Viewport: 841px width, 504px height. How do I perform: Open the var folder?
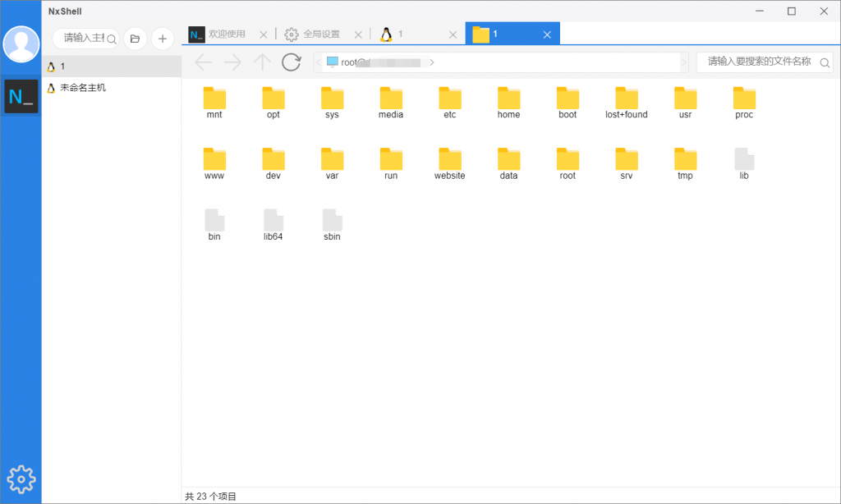pyautogui.click(x=332, y=163)
